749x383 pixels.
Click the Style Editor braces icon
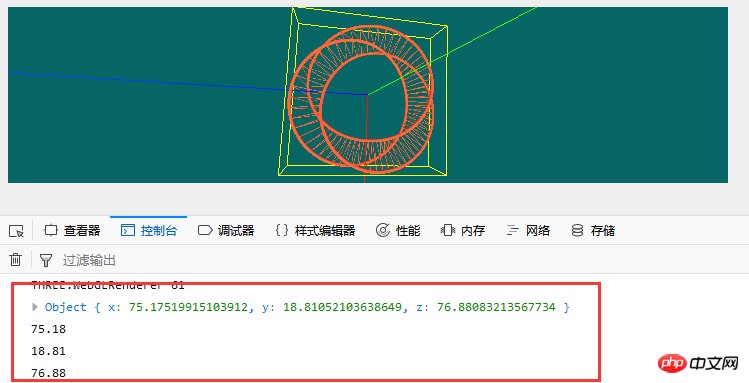(282, 231)
